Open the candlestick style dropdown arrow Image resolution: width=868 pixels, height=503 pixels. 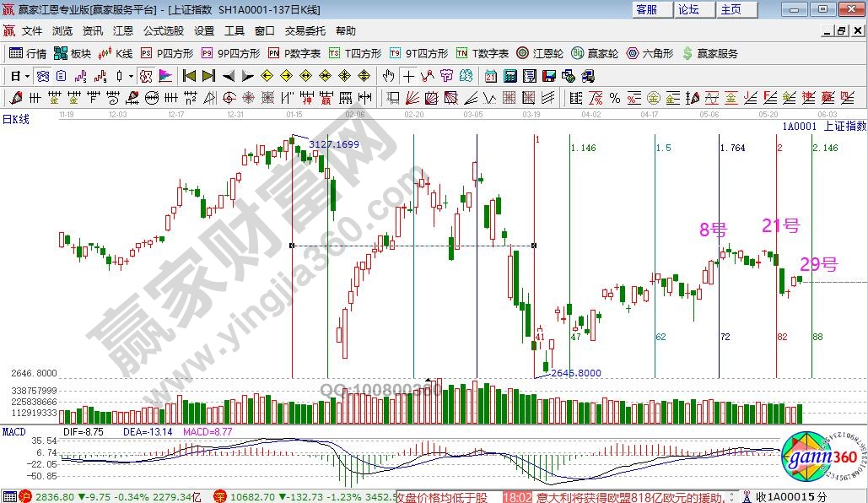tap(132, 77)
